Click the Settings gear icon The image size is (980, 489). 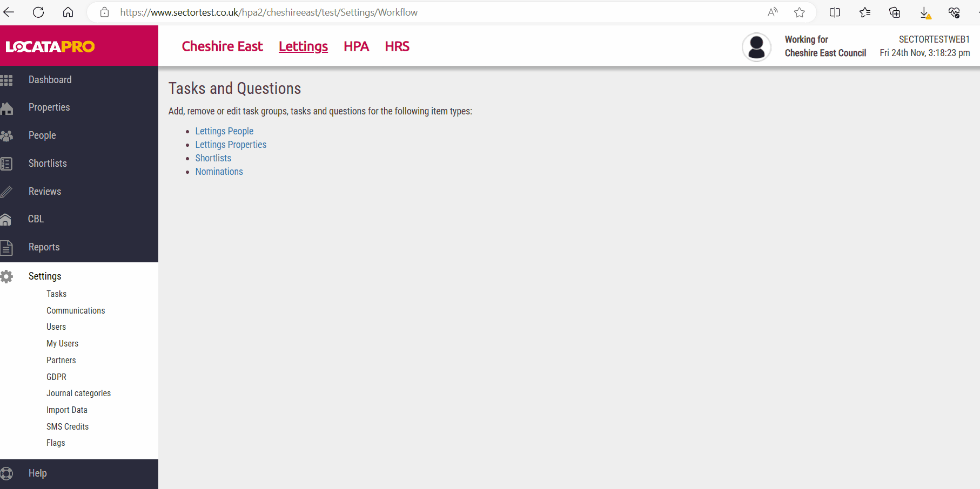(6, 276)
